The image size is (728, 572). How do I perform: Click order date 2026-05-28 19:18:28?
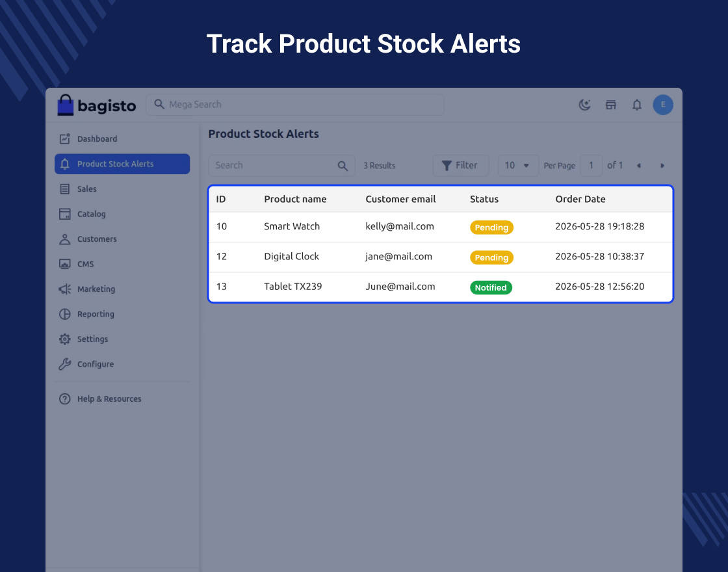click(x=600, y=227)
